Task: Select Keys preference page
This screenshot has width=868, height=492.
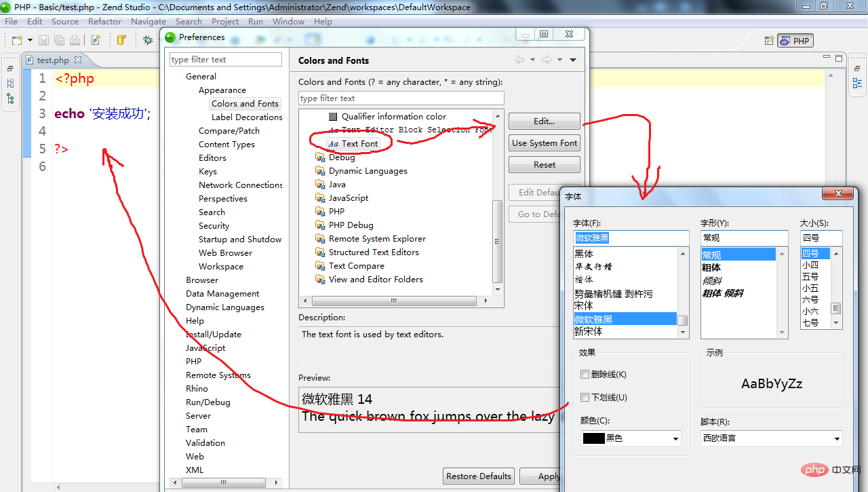Action: 208,172
